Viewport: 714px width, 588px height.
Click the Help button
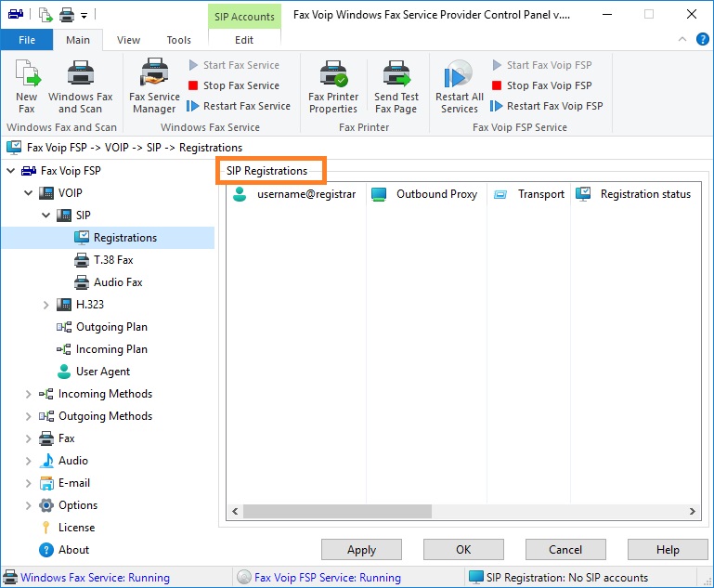pos(668,550)
